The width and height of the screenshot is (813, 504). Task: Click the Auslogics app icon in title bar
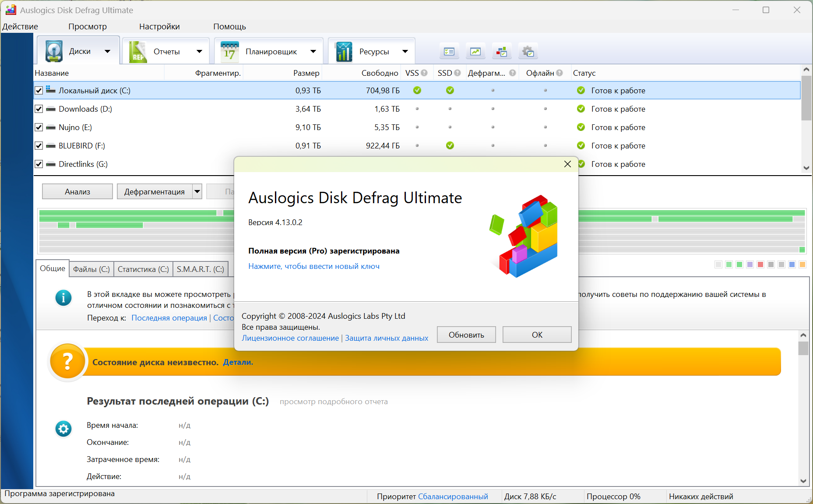click(x=11, y=10)
